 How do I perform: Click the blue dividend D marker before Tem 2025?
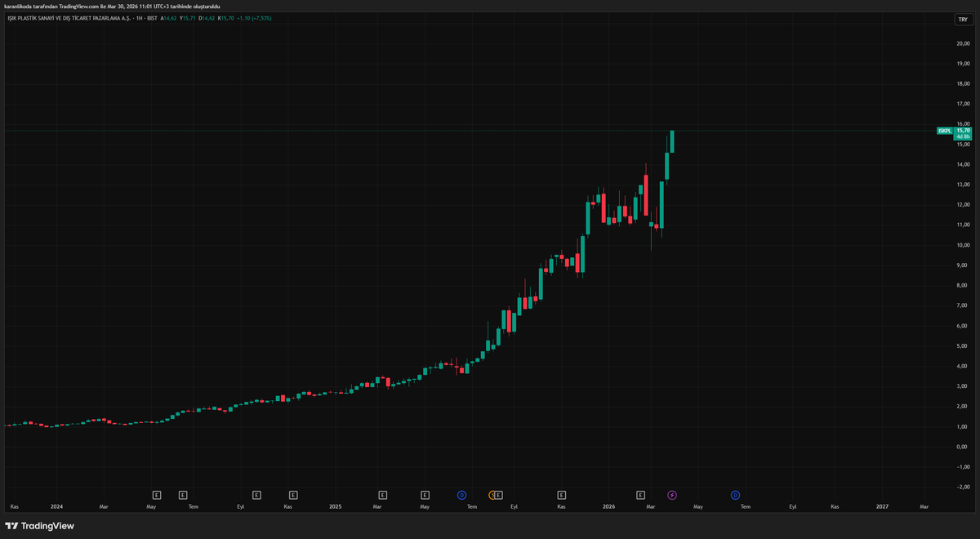point(461,495)
